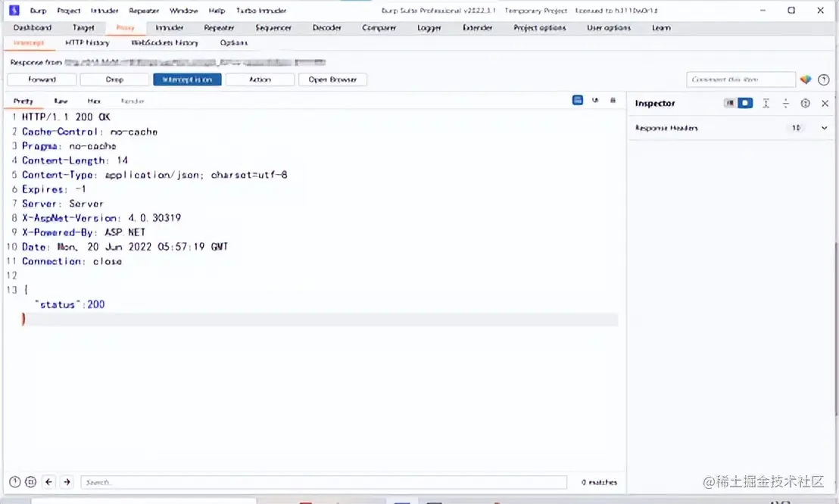Image resolution: width=839 pixels, height=504 pixels.
Task: Toggle the \n non-printable characters button
Action: pos(595,100)
